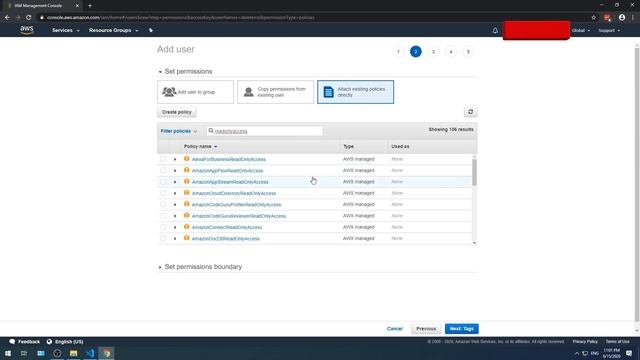Select Attach existing policies directly
The image size is (640, 360).
pos(356,92)
